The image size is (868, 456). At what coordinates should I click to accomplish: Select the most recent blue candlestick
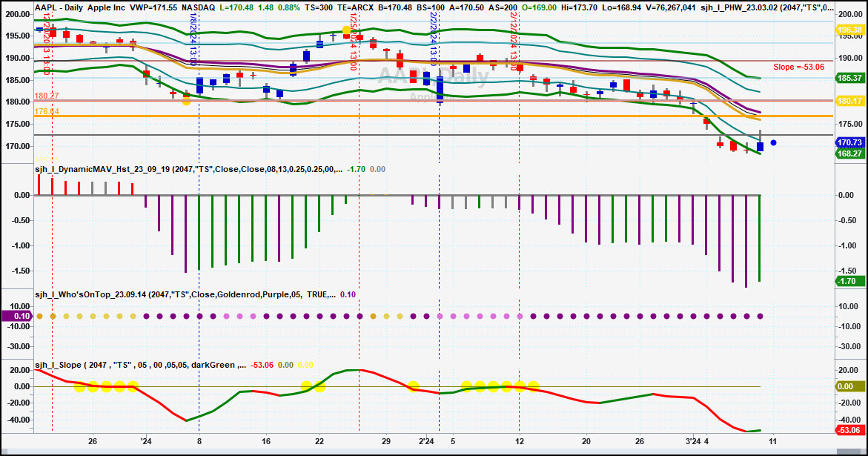coord(760,147)
